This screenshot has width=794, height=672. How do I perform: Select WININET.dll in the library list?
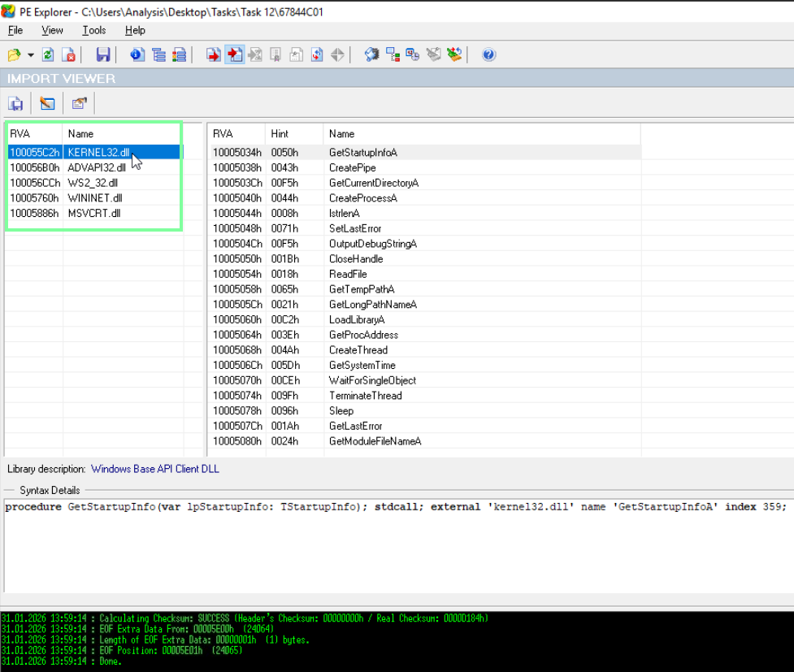pos(95,198)
